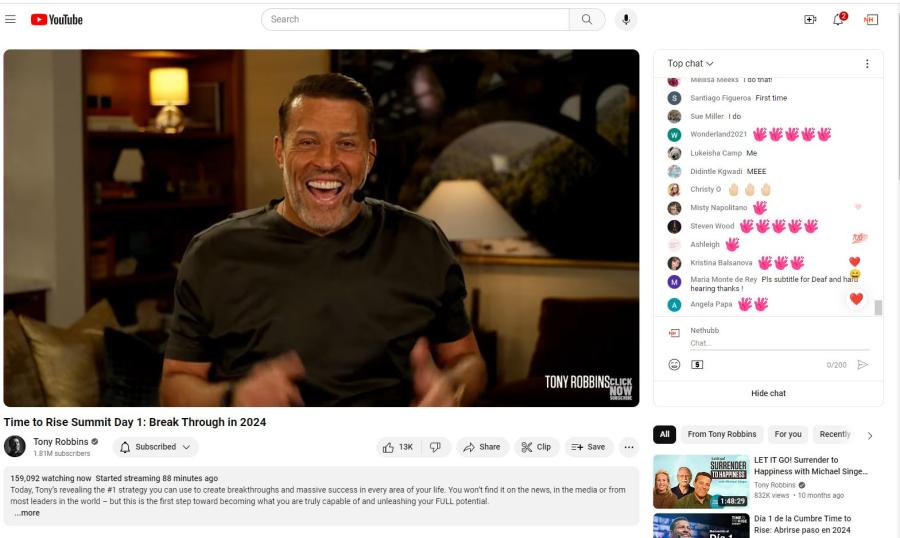
Task: Click Wonderland2021's chat avatar
Action: click(674, 135)
